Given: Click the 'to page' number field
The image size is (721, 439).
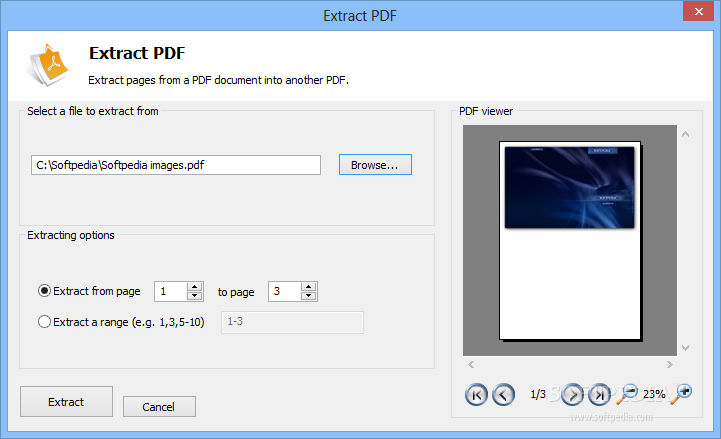Looking at the screenshot, I should pyautogui.click(x=285, y=291).
